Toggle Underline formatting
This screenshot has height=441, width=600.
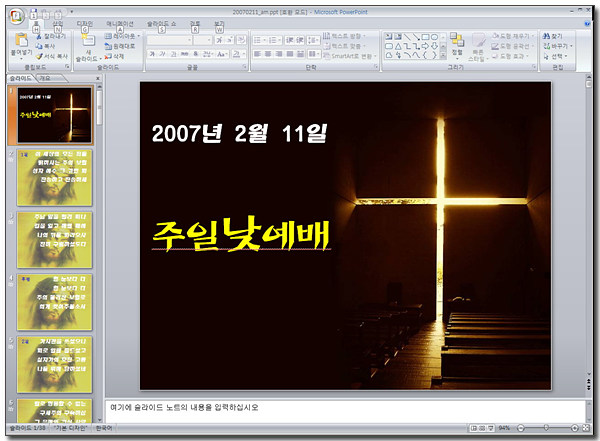pyautogui.click(x=173, y=54)
